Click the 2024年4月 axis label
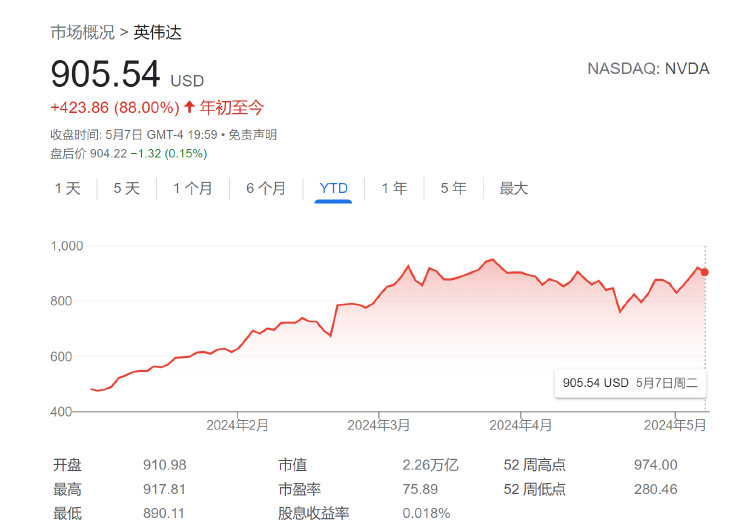Image resolution: width=750 pixels, height=529 pixels. [520, 425]
